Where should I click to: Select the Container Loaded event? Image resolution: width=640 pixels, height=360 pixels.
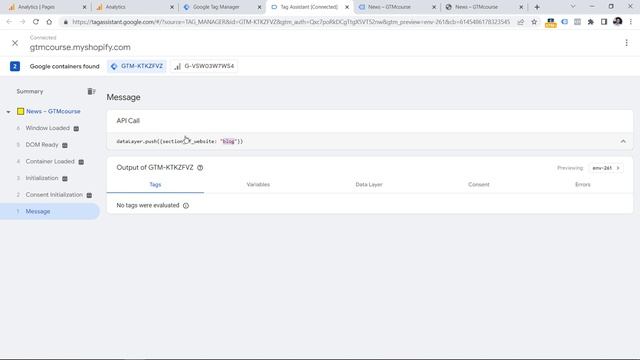[50, 162]
